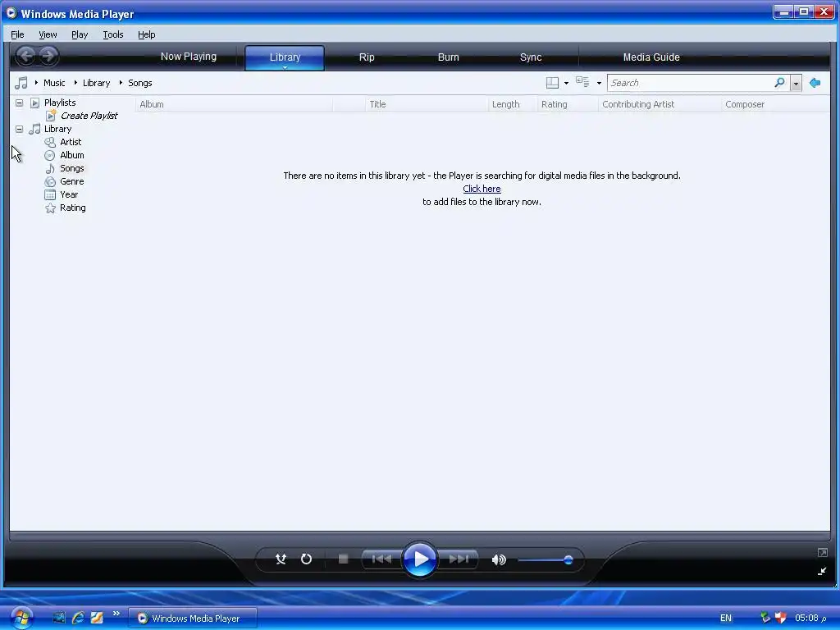
Task: Open the File menu
Action: (18, 34)
